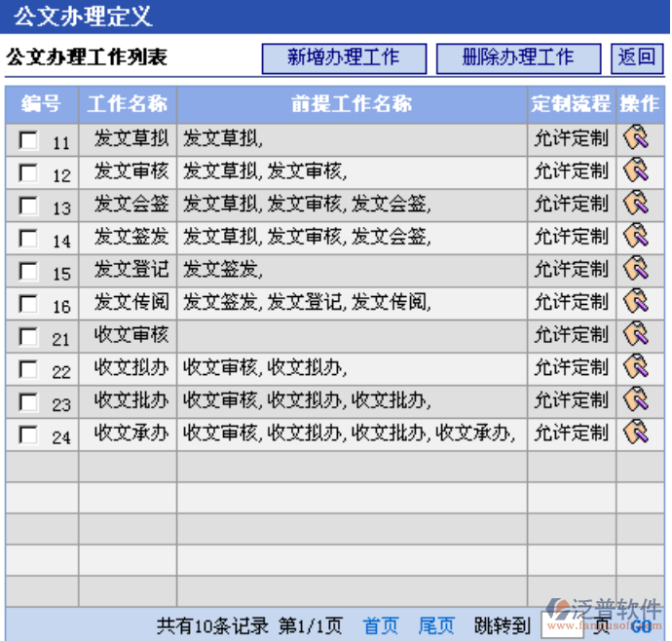Click the 返回 button
This screenshot has width=672, height=641.
[x=637, y=57]
